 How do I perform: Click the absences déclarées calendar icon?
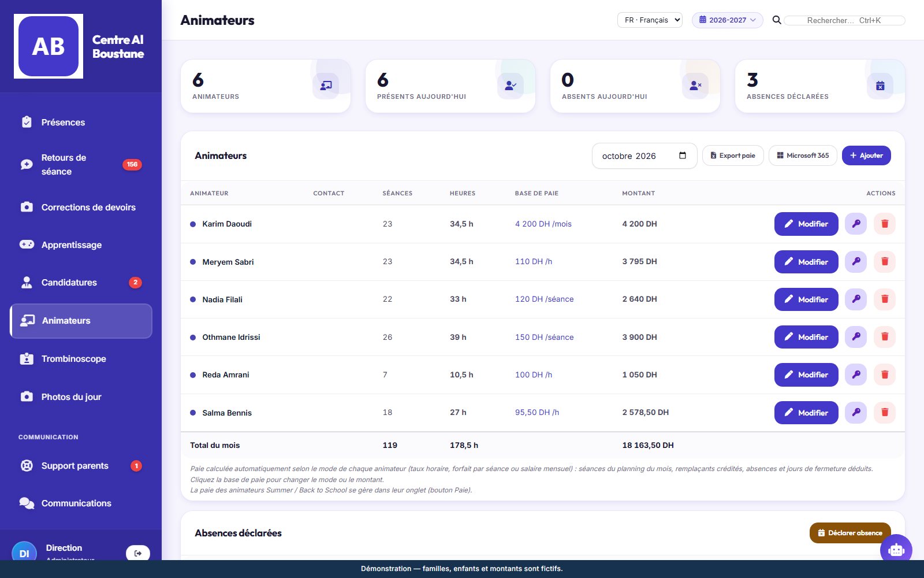(x=880, y=86)
